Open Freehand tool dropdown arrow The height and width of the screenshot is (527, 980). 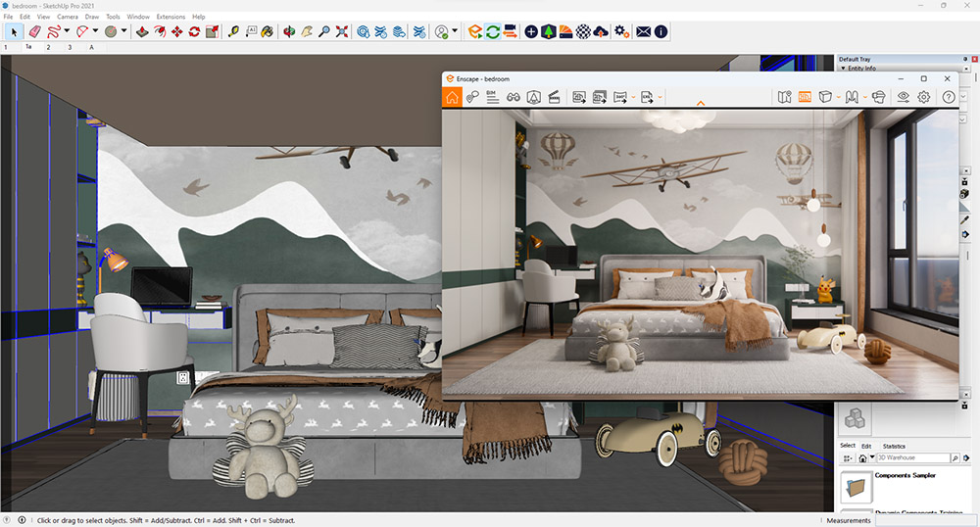(67, 30)
